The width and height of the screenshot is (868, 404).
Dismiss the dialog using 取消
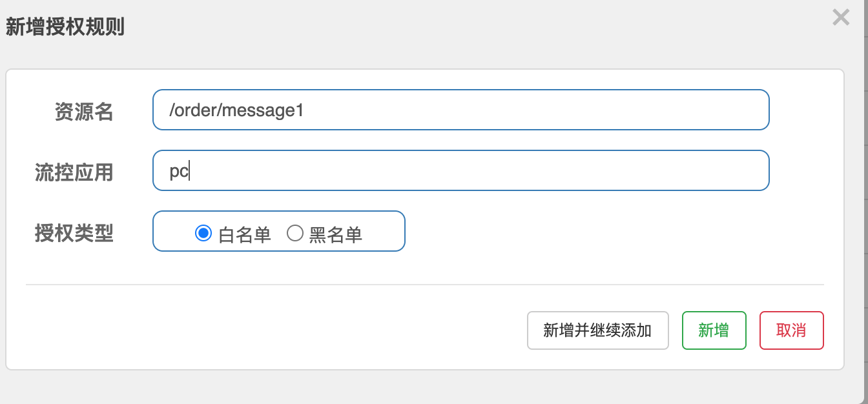click(791, 330)
